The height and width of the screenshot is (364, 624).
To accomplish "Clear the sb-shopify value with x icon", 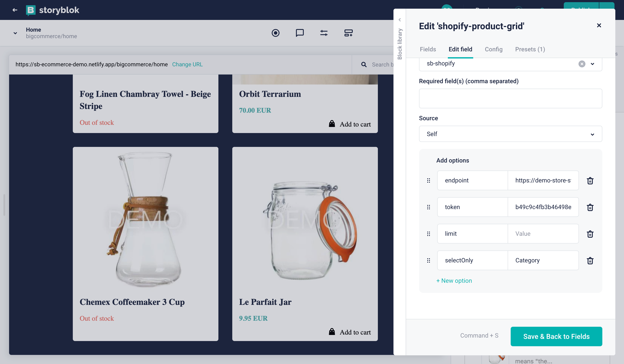I will click(x=582, y=64).
